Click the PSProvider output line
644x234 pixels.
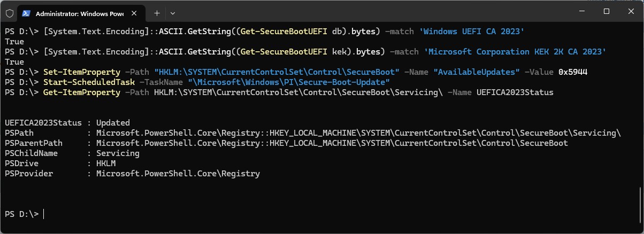pos(132,174)
